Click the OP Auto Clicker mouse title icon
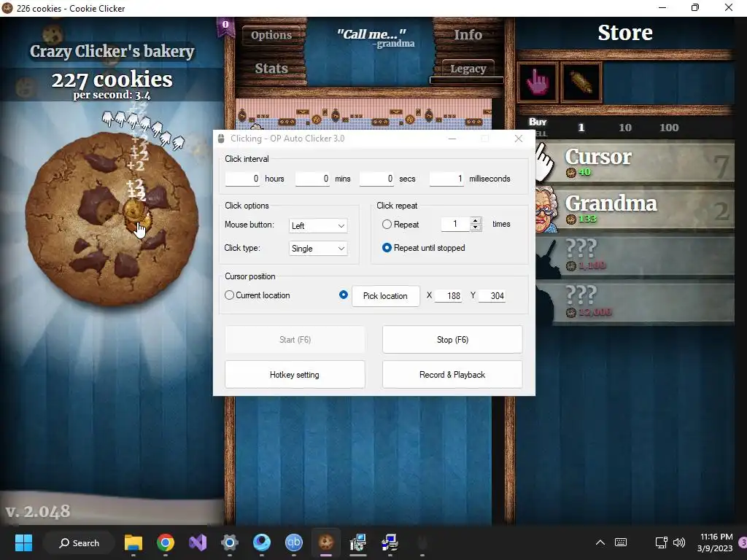This screenshot has height=560, width=747. (x=220, y=139)
